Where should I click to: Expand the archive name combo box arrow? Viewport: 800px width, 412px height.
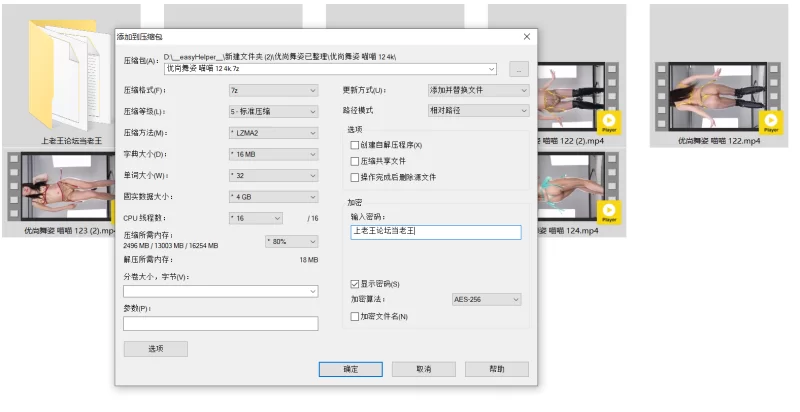pyautogui.click(x=491, y=69)
